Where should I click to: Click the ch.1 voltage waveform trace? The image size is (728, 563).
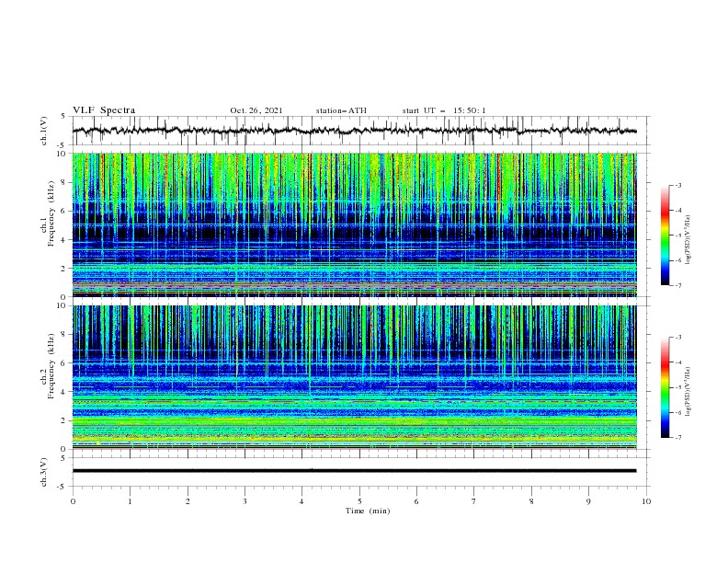tap(354, 131)
